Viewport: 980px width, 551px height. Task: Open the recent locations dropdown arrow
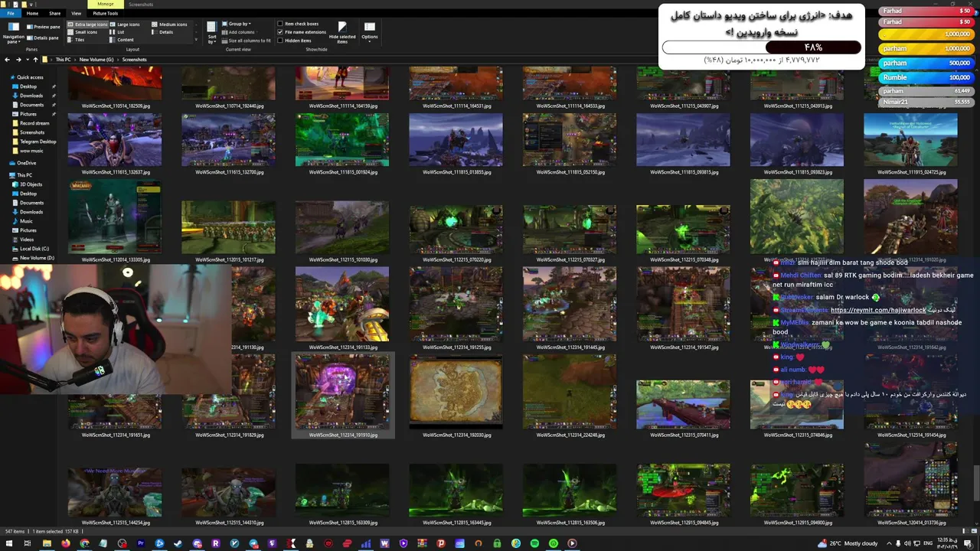(x=26, y=60)
